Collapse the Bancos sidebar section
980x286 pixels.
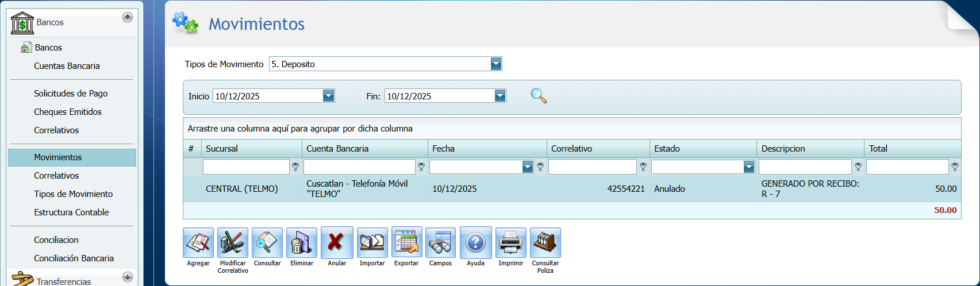128,17
